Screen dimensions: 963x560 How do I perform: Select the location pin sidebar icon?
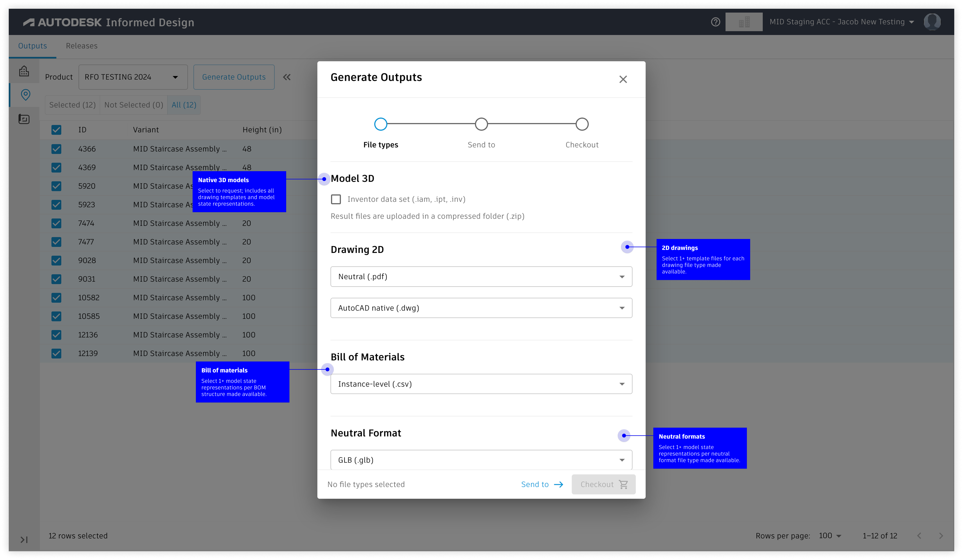click(x=25, y=95)
